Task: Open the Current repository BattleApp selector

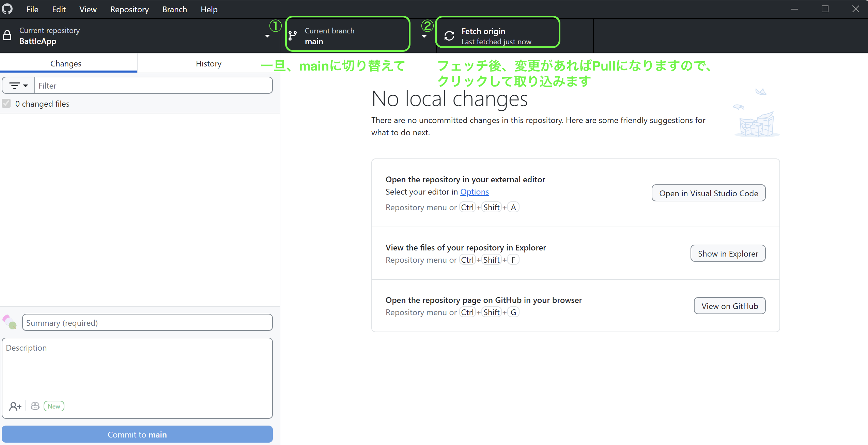Action: (x=140, y=36)
